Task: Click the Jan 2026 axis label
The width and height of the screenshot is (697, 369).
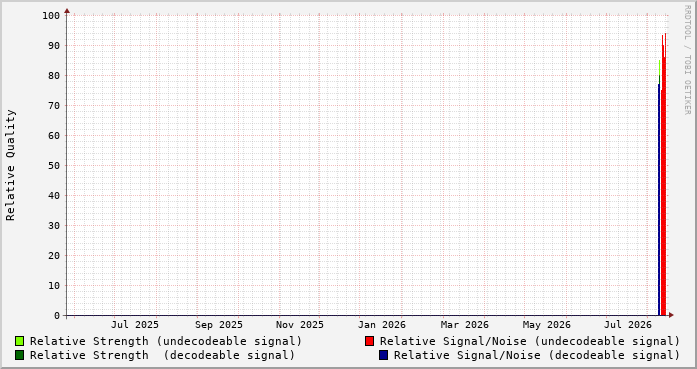Action: coord(382,325)
